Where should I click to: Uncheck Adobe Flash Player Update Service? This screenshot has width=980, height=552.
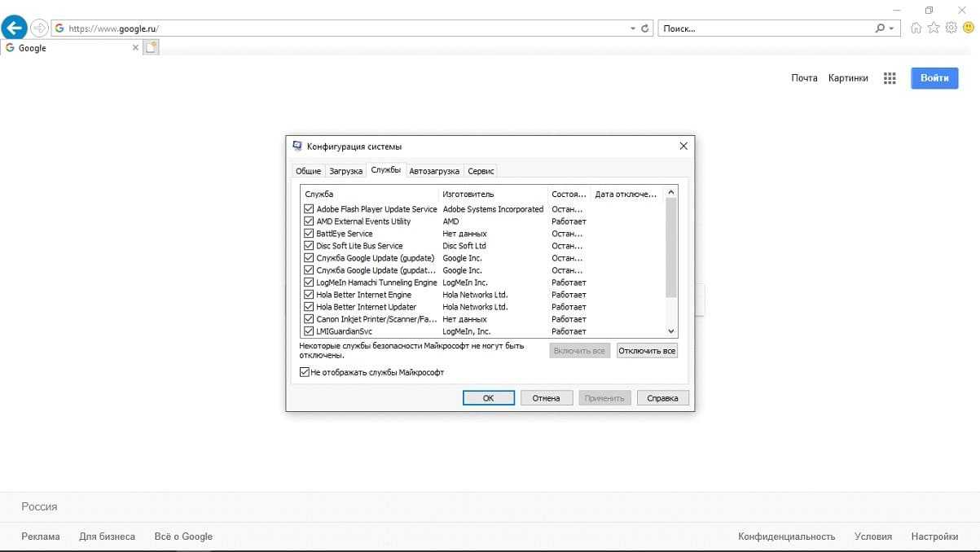pyautogui.click(x=309, y=209)
